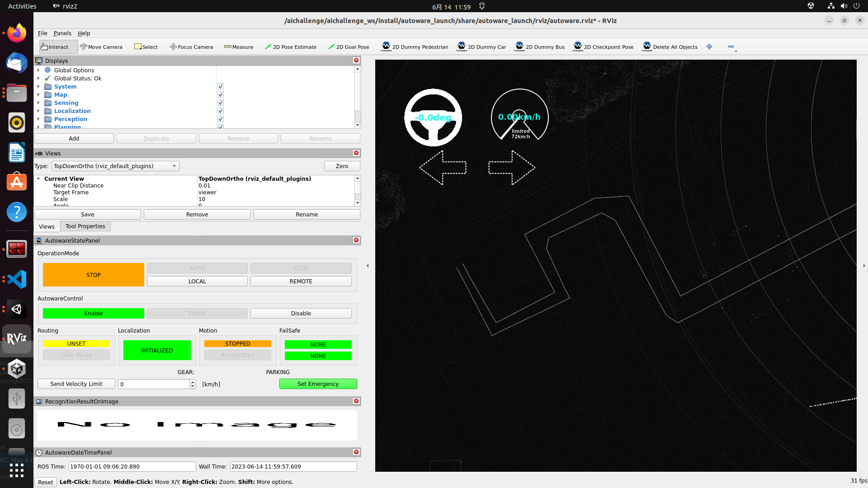868x488 pixels.
Task: Close the RecognitionResultOnImage panel
Action: coord(356,401)
